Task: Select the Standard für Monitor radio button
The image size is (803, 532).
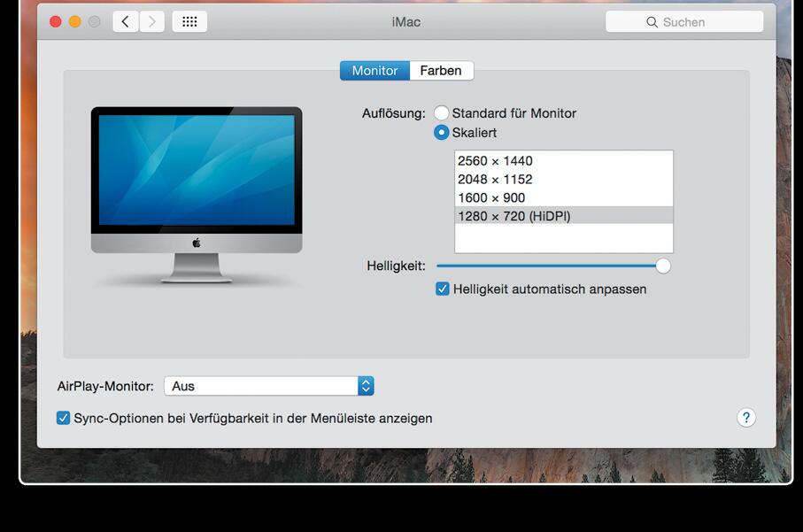Action: click(442, 113)
